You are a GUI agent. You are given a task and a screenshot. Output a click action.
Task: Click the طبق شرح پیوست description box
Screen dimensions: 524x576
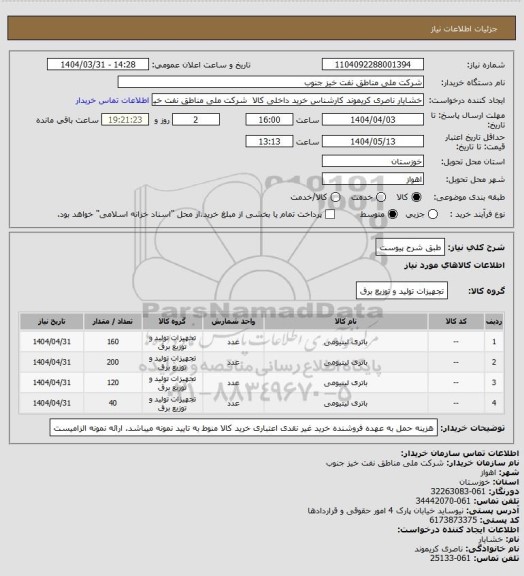tap(410, 248)
